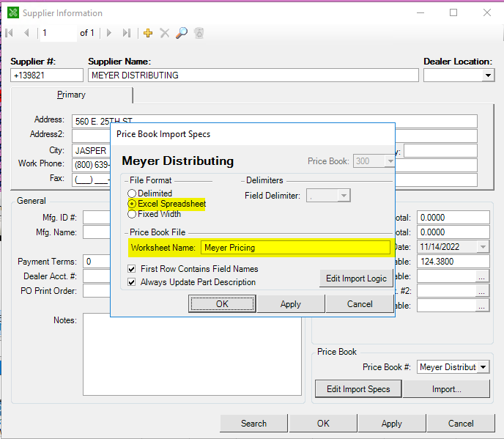
Task: Click the City field showing JASPER
Action: [x=92, y=150]
